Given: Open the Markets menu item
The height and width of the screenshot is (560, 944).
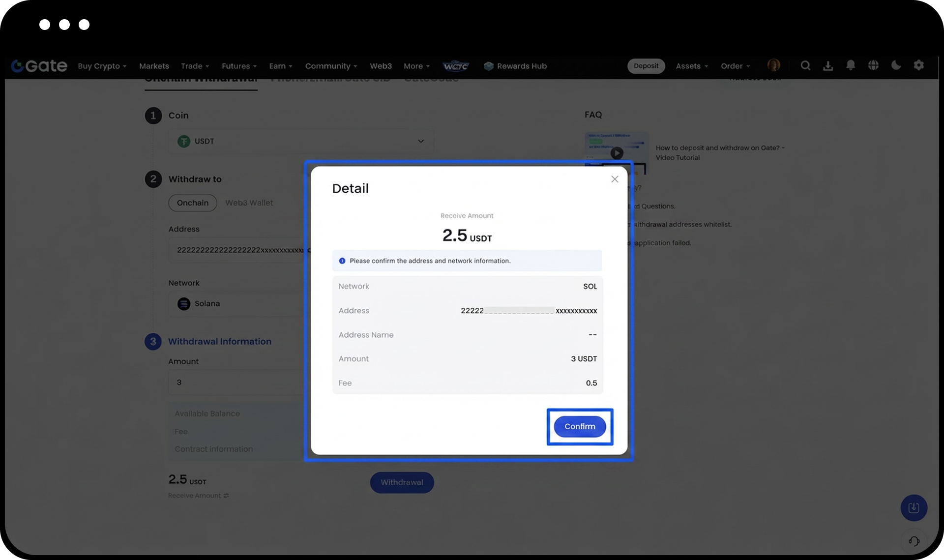Looking at the screenshot, I should coord(154,66).
